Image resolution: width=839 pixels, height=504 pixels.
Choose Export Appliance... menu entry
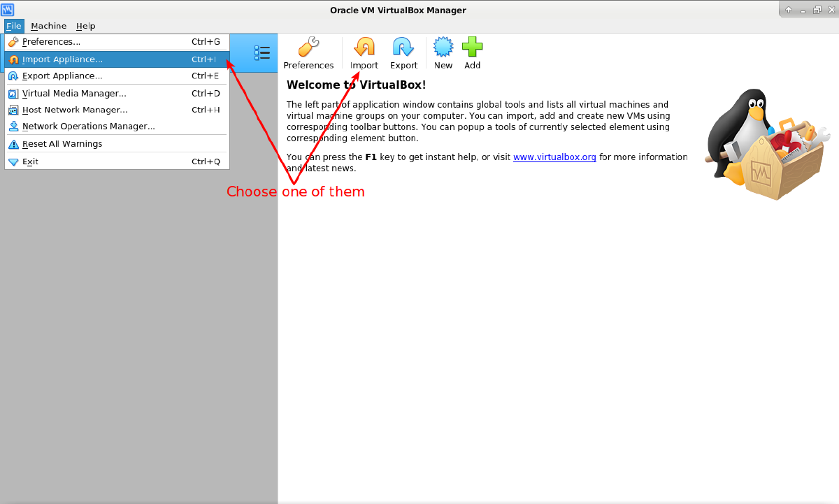[x=62, y=76]
